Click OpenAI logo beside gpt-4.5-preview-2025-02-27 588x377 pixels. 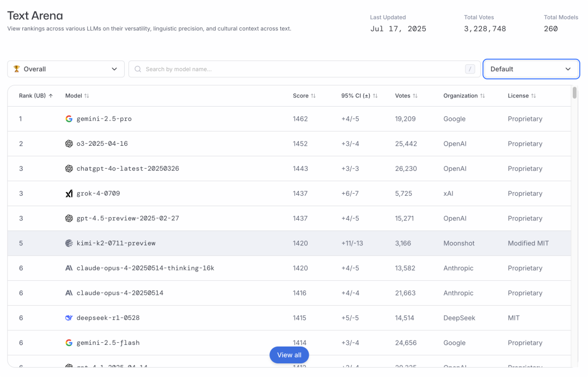tap(69, 218)
